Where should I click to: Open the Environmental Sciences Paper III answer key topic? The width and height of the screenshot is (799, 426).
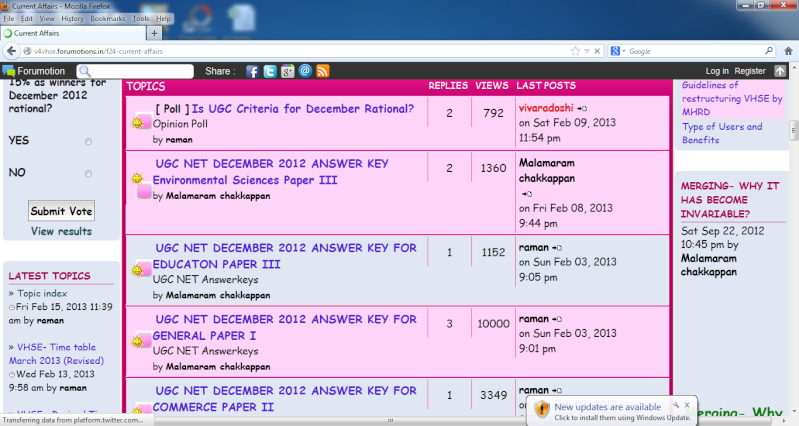pyautogui.click(x=271, y=172)
